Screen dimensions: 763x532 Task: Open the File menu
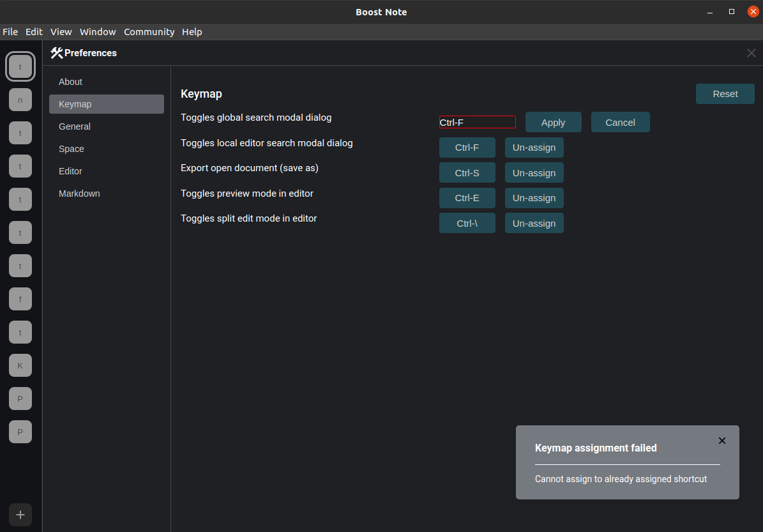10,32
